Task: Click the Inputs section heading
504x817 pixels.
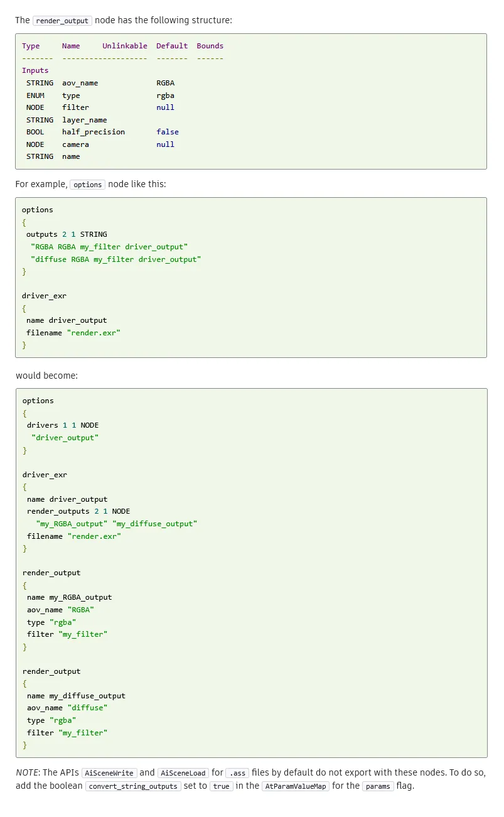Action: (35, 70)
